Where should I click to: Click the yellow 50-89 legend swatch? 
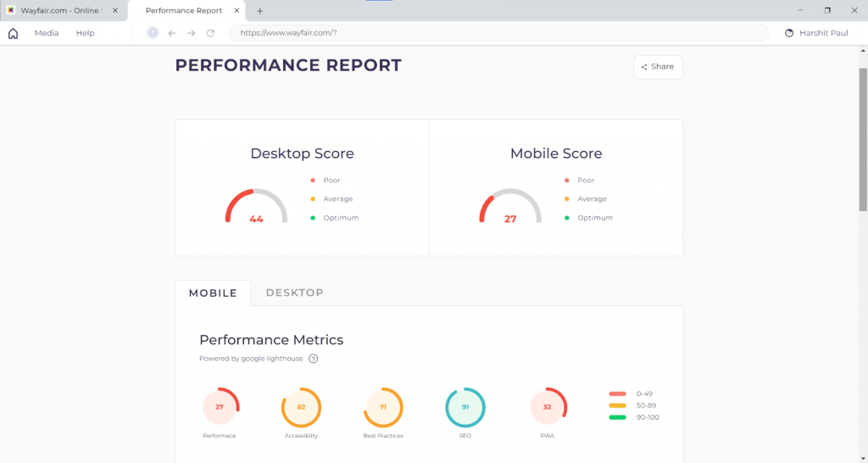coord(617,405)
